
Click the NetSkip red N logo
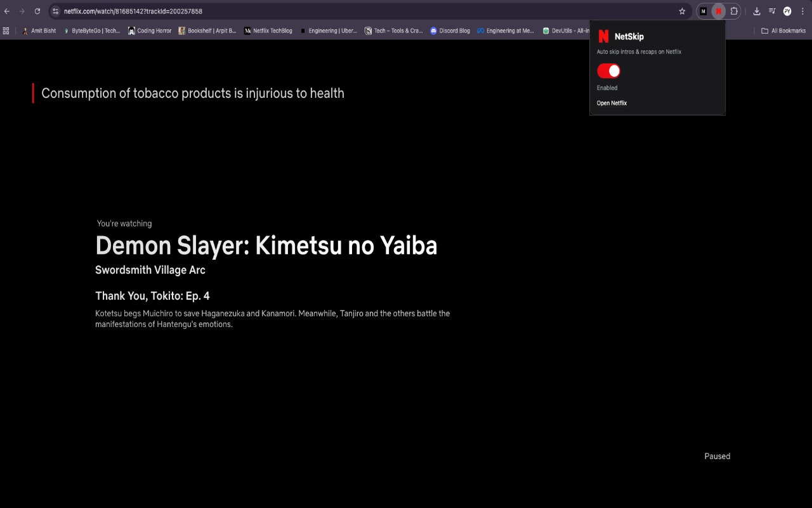click(x=603, y=36)
